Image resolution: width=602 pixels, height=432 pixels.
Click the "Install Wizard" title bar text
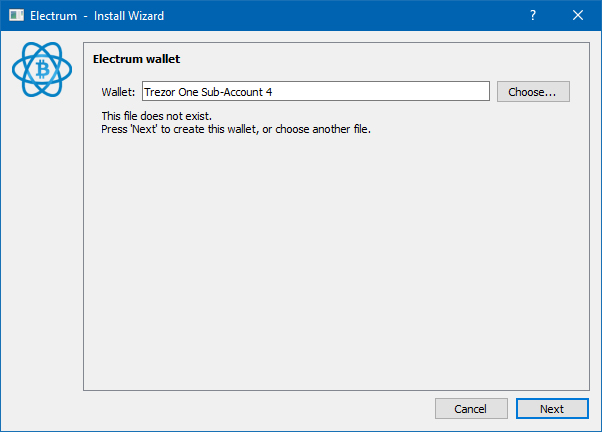129,16
